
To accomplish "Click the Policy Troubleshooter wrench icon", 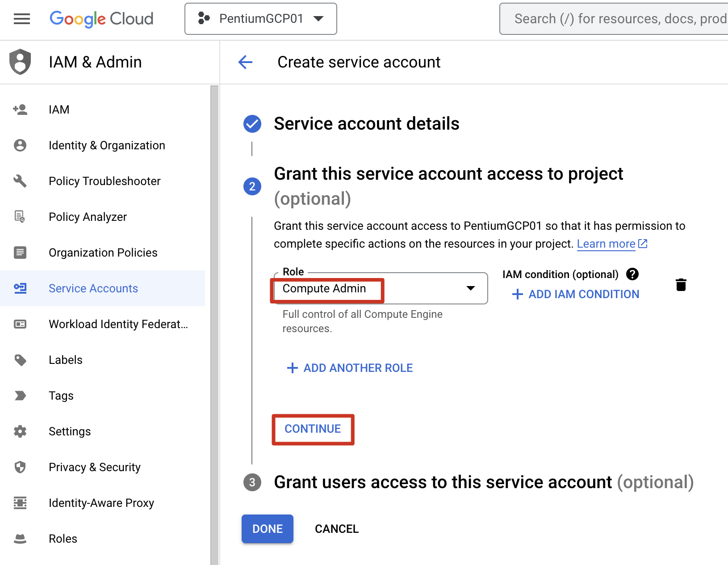I will pyautogui.click(x=20, y=181).
